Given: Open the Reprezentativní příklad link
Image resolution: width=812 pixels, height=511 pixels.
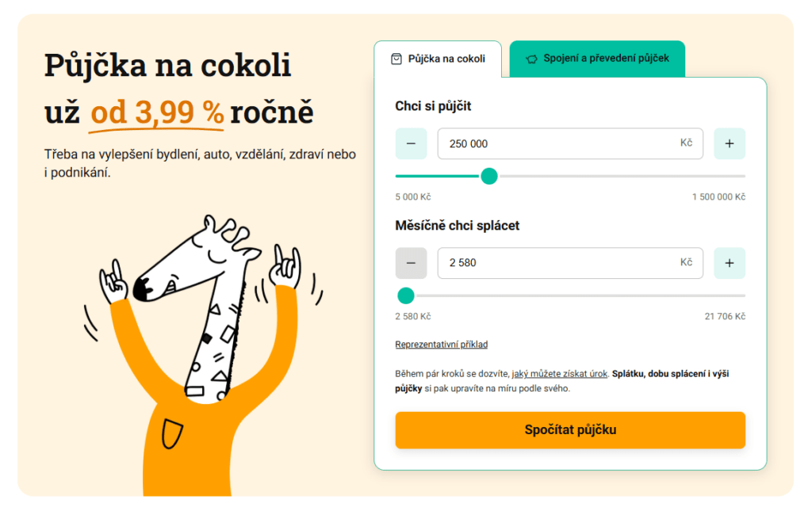Looking at the screenshot, I should [442, 344].
